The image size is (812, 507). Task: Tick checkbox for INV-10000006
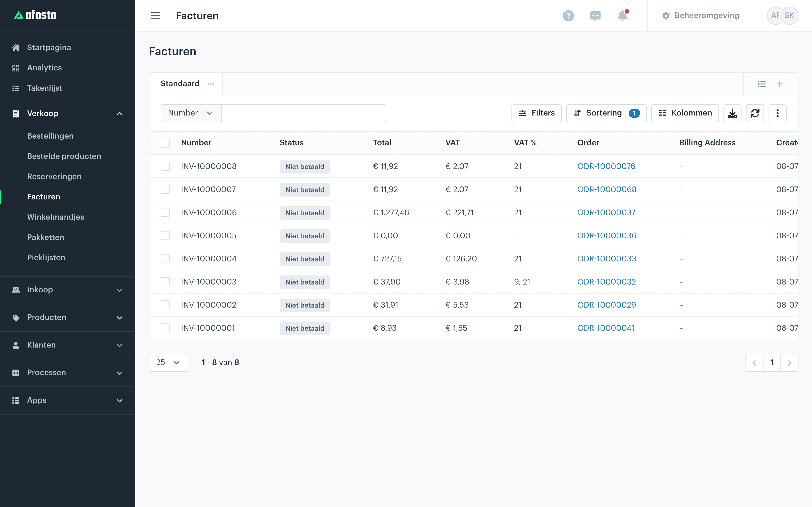(165, 213)
